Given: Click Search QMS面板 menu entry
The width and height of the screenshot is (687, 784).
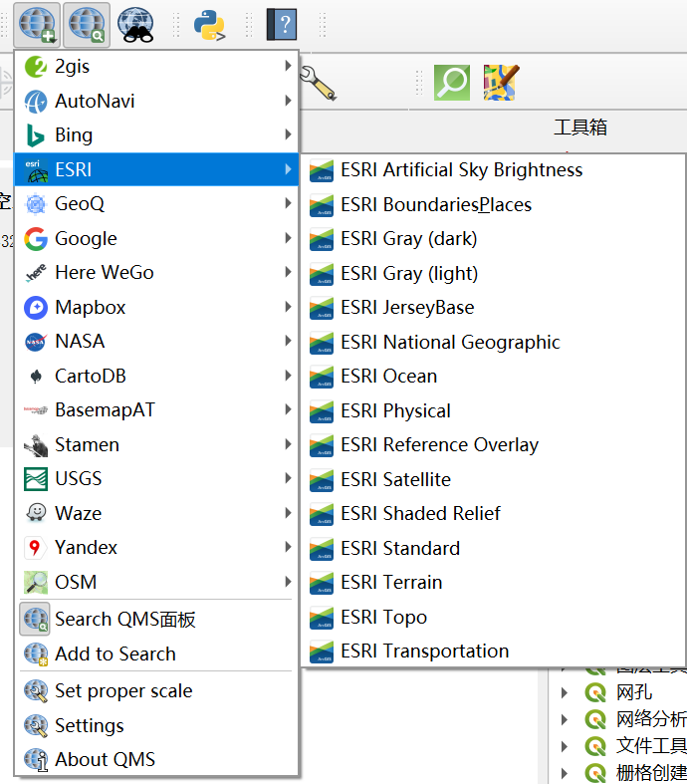Looking at the screenshot, I should (157, 619).
